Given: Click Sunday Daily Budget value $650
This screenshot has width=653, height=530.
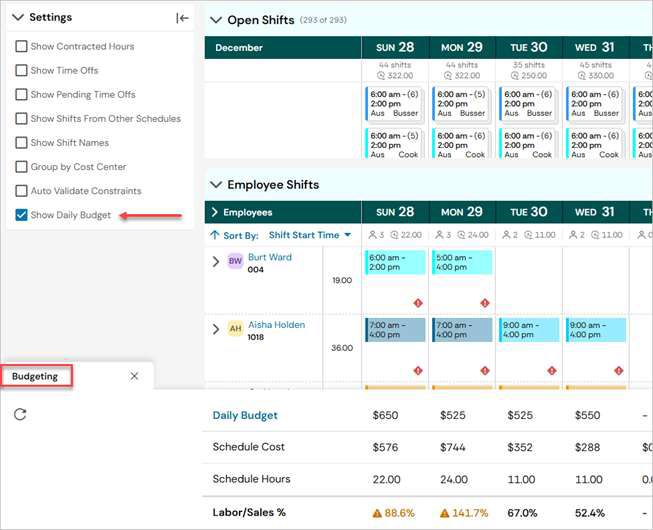Looking at the screenshot, I should coord(385,416).
